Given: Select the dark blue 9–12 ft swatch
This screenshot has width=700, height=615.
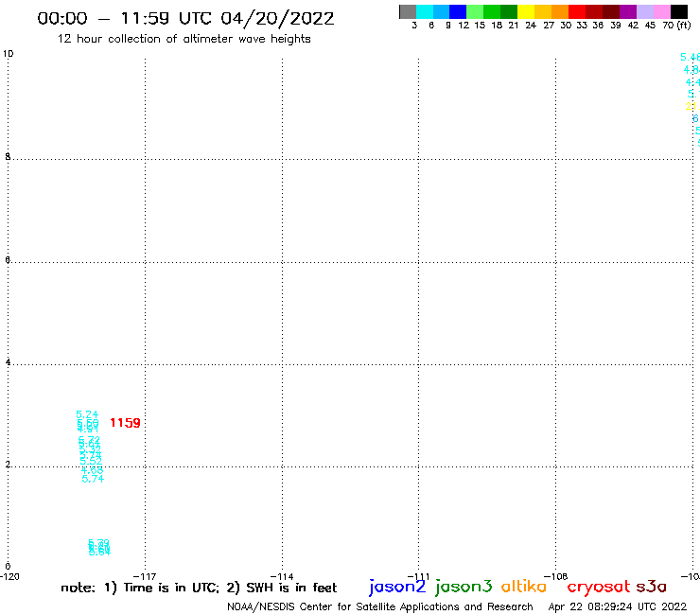Looking at the screenshot, I should (458, 11).
